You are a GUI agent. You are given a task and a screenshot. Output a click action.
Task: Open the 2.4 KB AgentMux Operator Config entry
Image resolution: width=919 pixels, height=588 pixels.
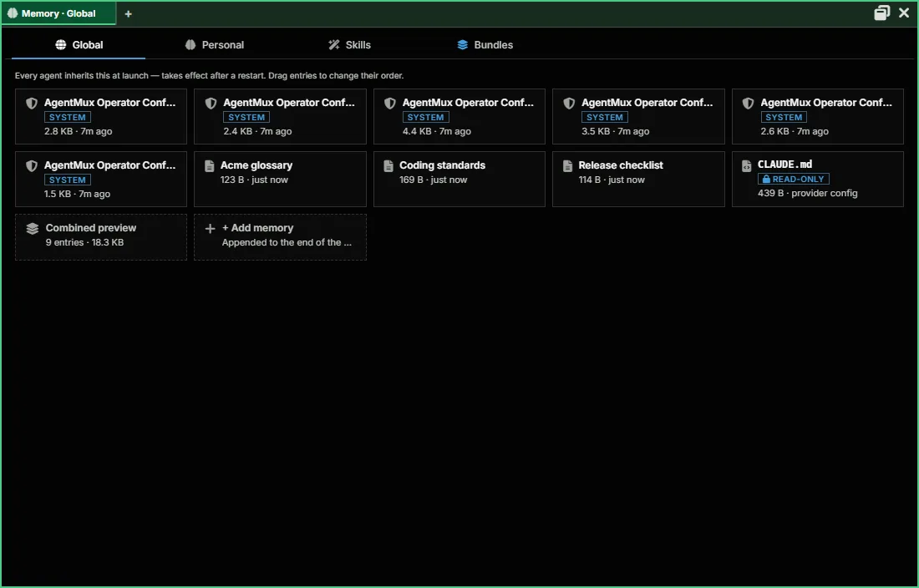click(x=280, y=117)
